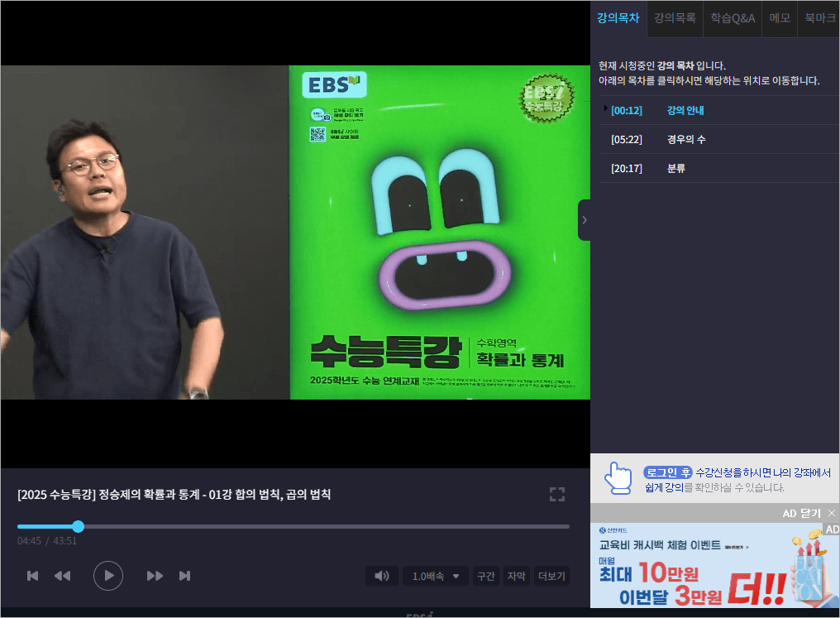Open the 학습Q&A tab
The width and height of the screenshot is (840, 618).
[733, 18]
